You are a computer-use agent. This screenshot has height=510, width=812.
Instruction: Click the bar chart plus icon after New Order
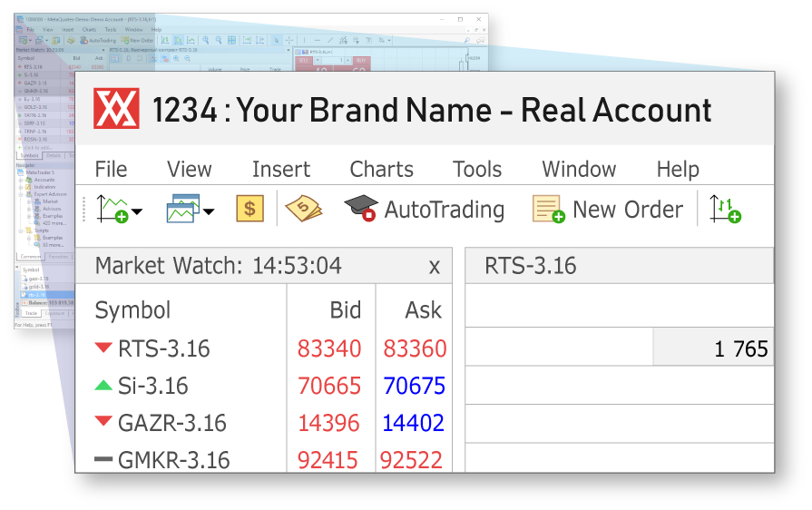click(x=725, y=210)
